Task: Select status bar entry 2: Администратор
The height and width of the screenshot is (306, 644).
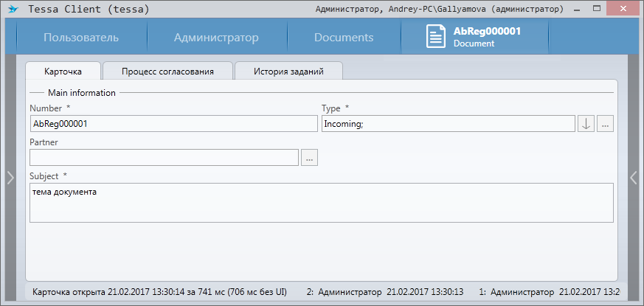Action: (x=384, y=292)
